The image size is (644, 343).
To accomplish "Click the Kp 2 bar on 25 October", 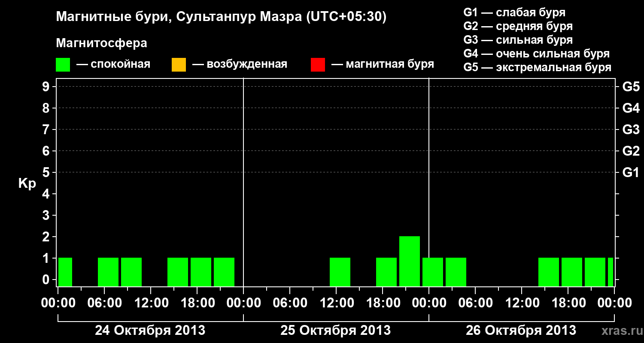I will [x=410, y=261].
